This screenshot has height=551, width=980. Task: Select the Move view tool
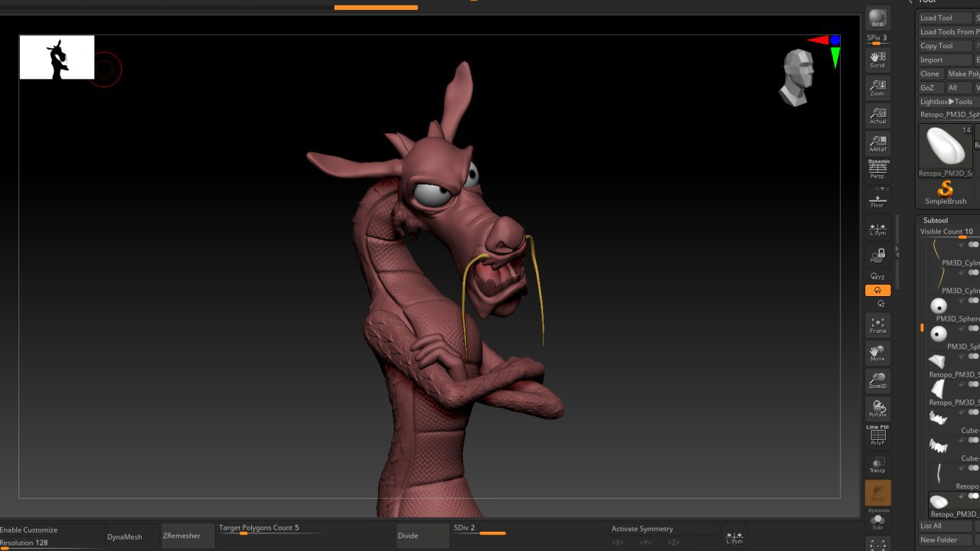click(x=877, y=353)
